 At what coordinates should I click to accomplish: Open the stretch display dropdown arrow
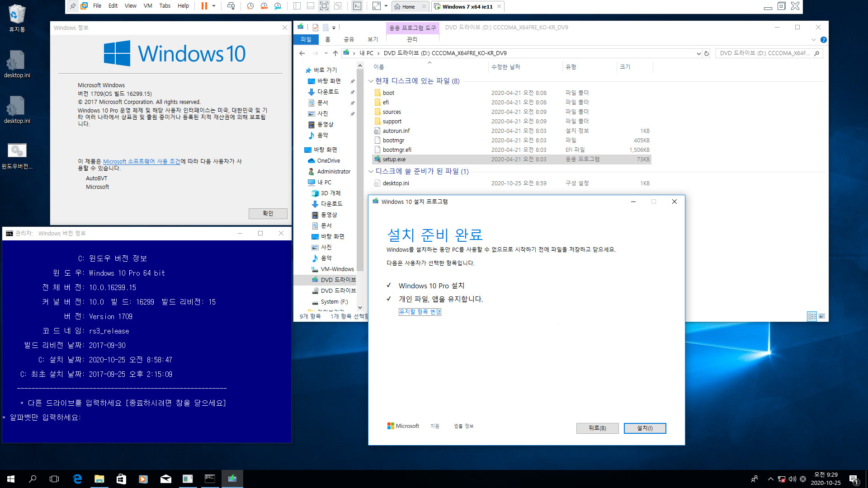tap(386, 6)
